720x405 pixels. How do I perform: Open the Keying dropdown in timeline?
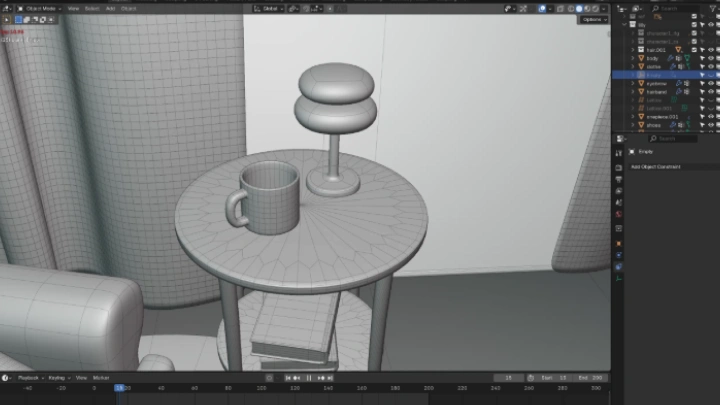59,378
